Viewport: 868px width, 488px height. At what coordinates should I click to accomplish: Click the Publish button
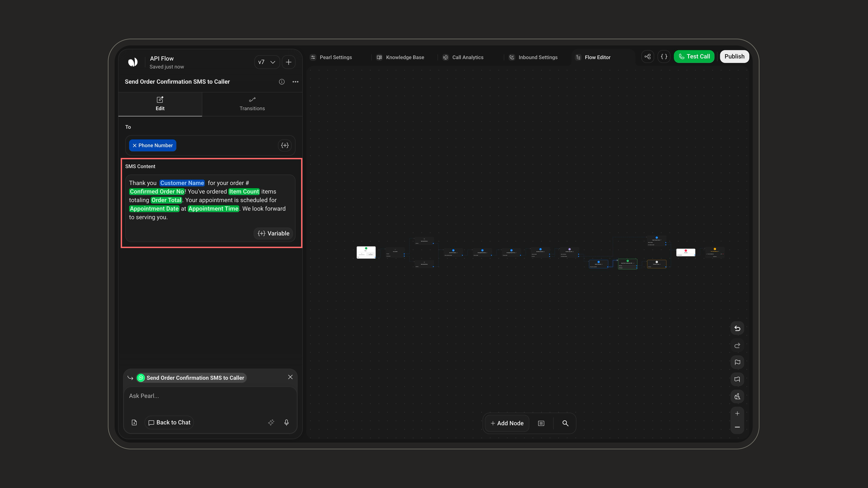click(735, 57)
